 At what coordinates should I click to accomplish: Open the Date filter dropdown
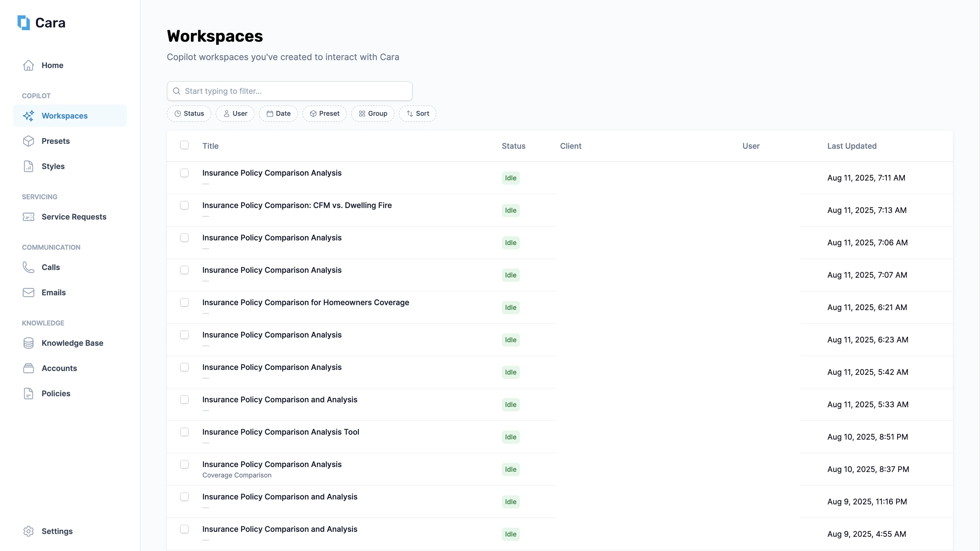(x=279, y=113)
